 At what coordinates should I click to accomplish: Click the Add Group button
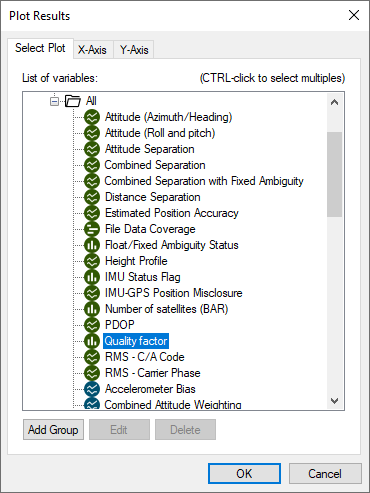tap(53, 430)
